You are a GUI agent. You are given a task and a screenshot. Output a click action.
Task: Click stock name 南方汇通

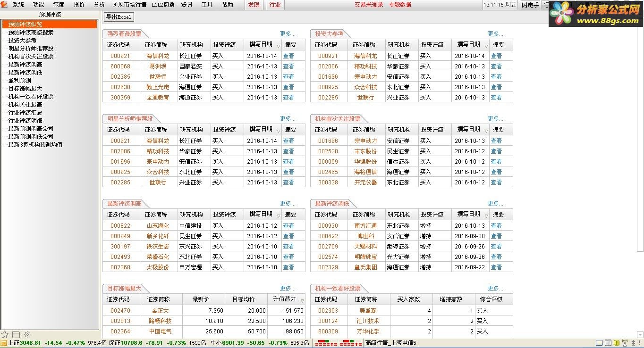point(365,226)
